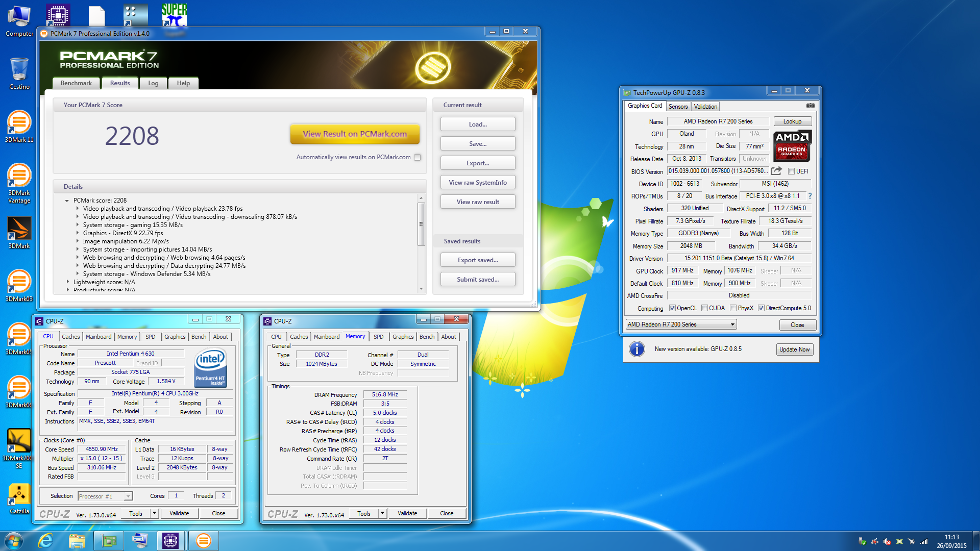The width and height of the screenshot is (980, 551).
Task: Launch the 3DMark Vantage desktop shortcut
Action: [x=19, y=183]
